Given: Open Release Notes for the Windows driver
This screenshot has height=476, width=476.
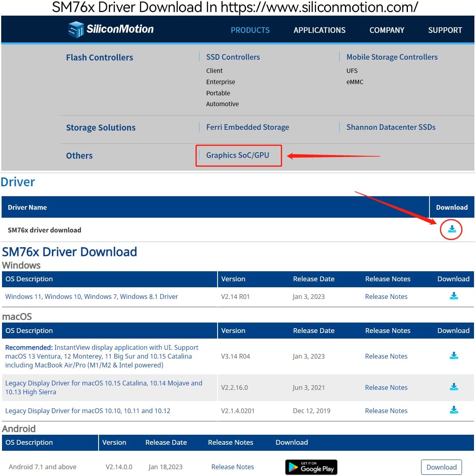Looking at the screenshot, I should tap(386, 296).
